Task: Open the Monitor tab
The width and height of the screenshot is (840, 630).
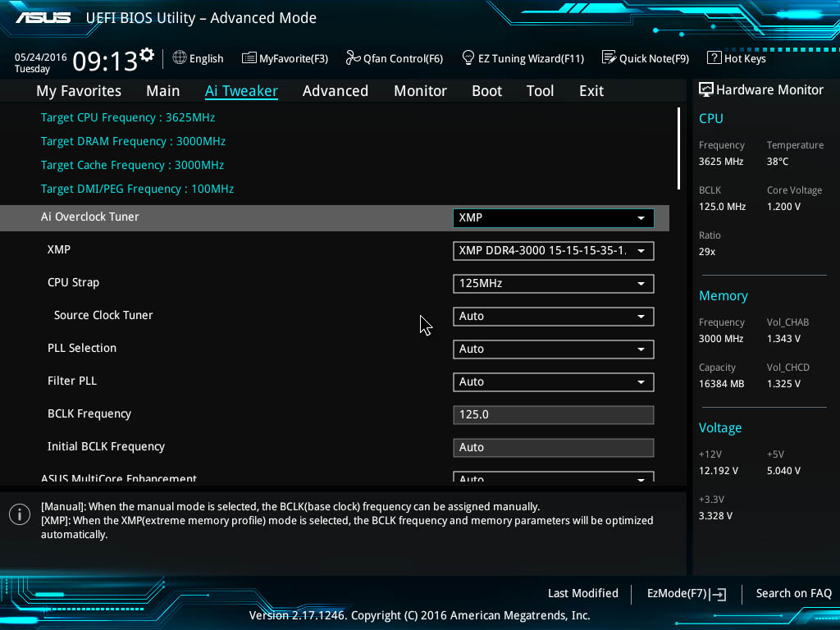Action: (x=420, y=91)
